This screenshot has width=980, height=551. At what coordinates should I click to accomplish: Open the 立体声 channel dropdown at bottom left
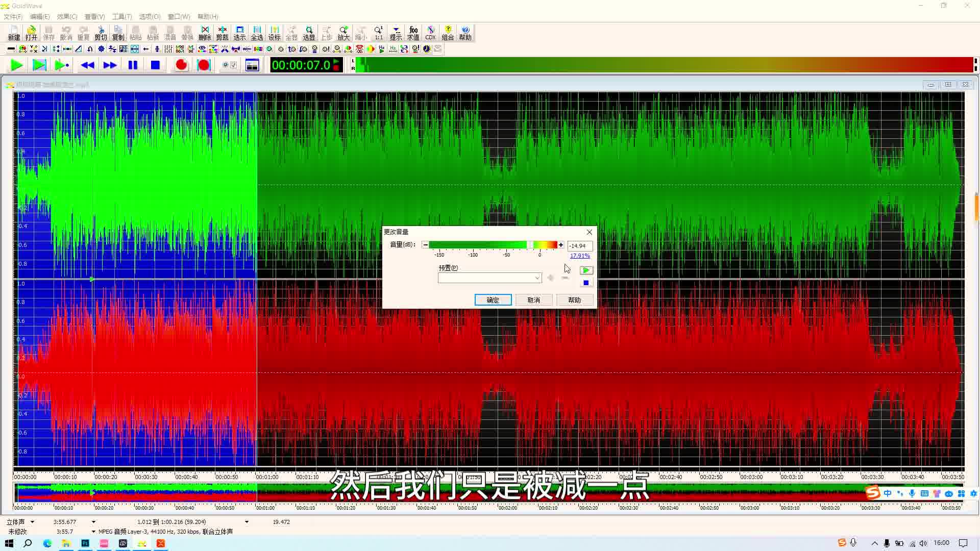pyautogui.click(x=32, y=521)
